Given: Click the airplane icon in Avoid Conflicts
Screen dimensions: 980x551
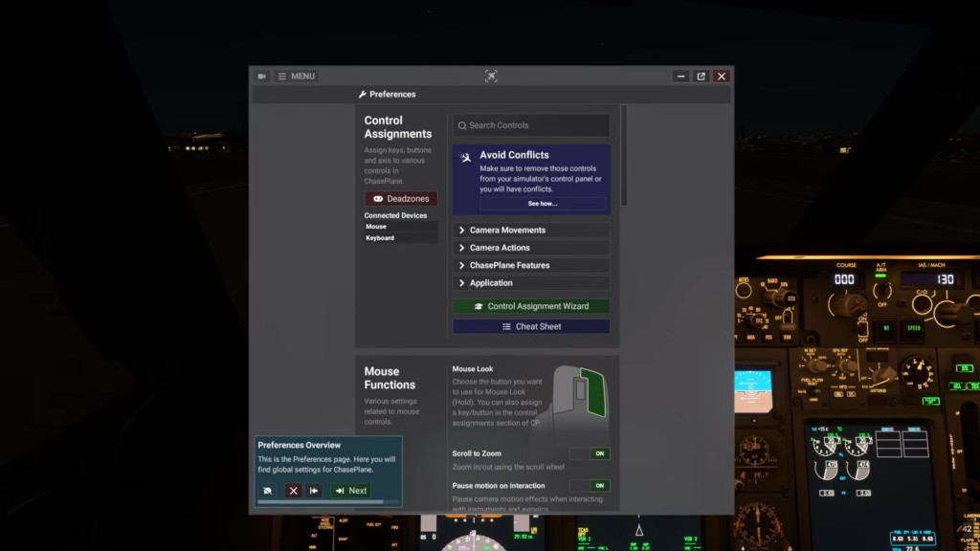Looking at the screenshot, I should point(466,158).
